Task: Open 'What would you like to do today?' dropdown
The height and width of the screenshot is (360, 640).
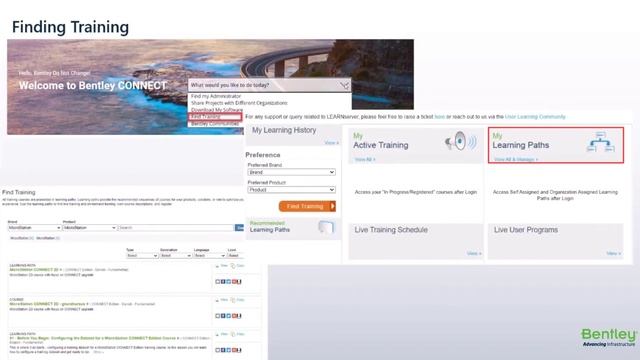Action: pyautogui.click(x=269, y=85)
